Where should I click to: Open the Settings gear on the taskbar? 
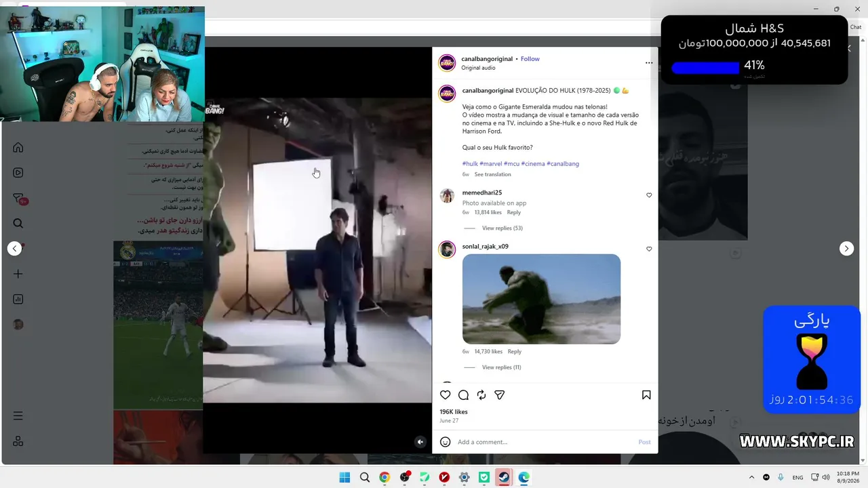pyautogui.click(x=465, y=477)
